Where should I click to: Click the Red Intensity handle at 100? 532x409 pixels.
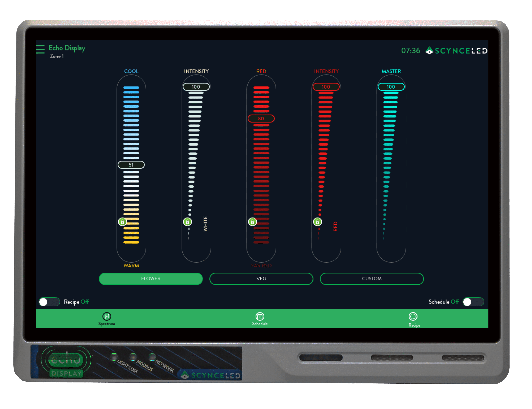pyautogui.click(x=326, y=87)
